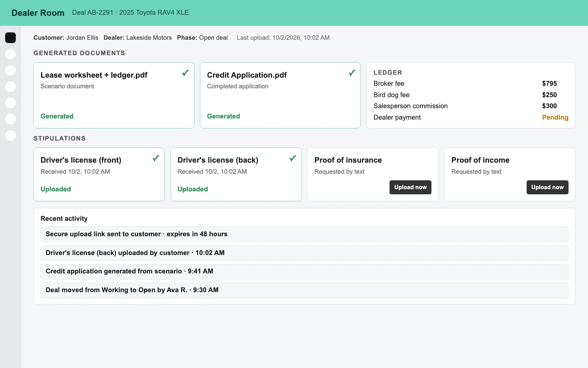Click the 'Scenario document' subtitle
Image resolution: width=588 pixels, height=368 pixels.
point(67,86)
